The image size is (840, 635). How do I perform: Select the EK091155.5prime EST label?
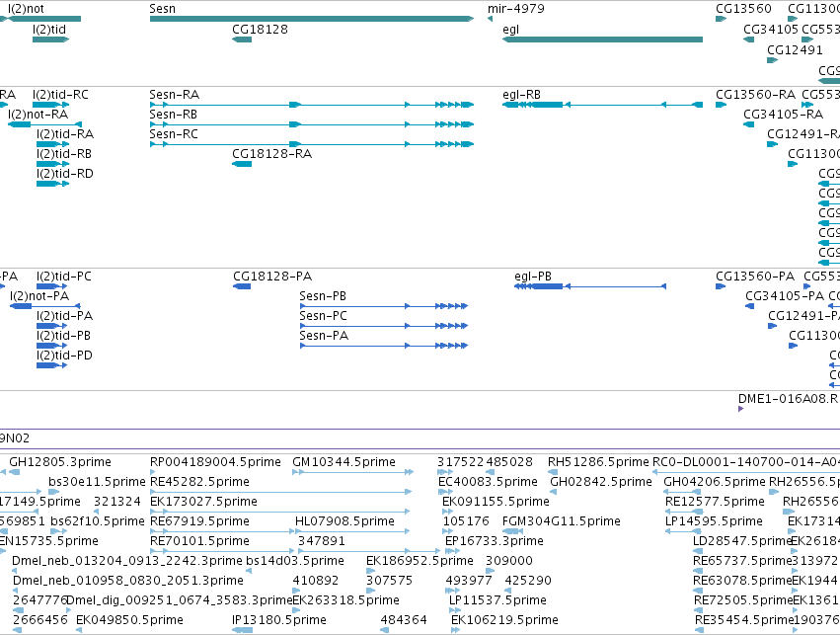pos(496,502)
